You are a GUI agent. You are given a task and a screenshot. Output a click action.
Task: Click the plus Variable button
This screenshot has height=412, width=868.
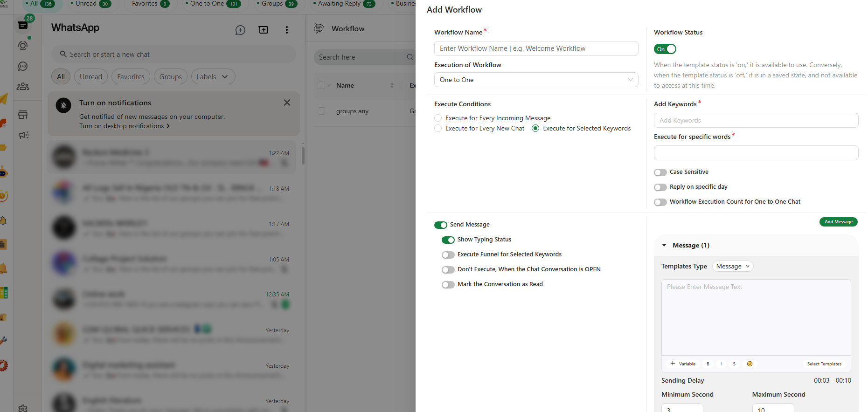[683, 364]
